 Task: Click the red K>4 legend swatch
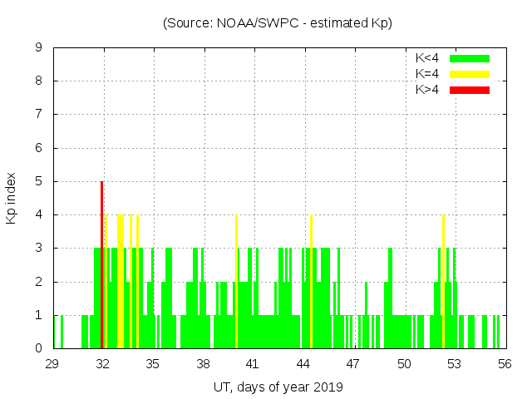coord(470,89)
